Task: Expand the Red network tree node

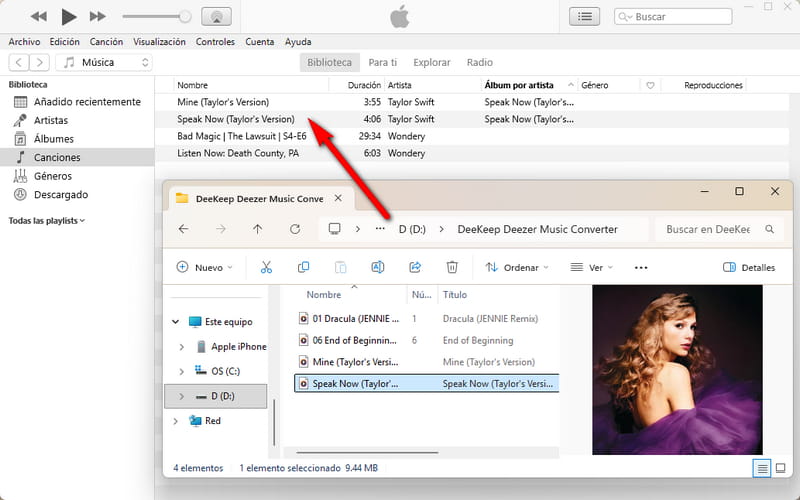Action: click(x=176, y=421)
